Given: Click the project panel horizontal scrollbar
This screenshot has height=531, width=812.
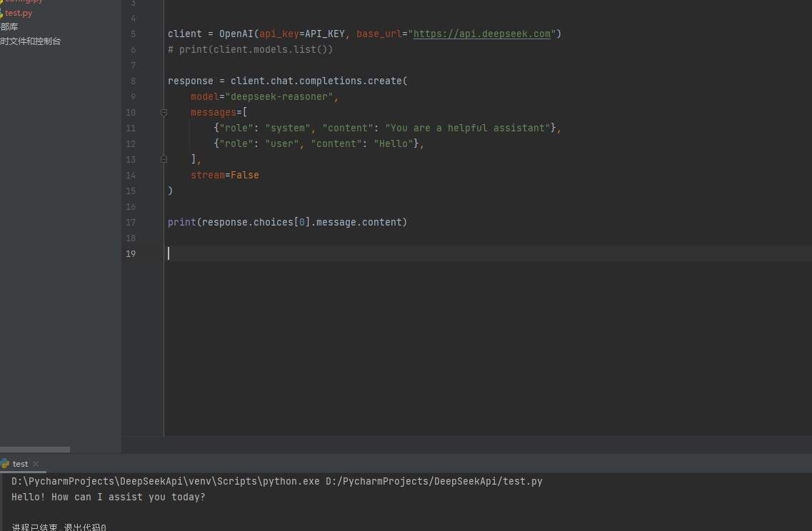Looking at the screenshot, I should pyautogui.click(x=35, y=450).
